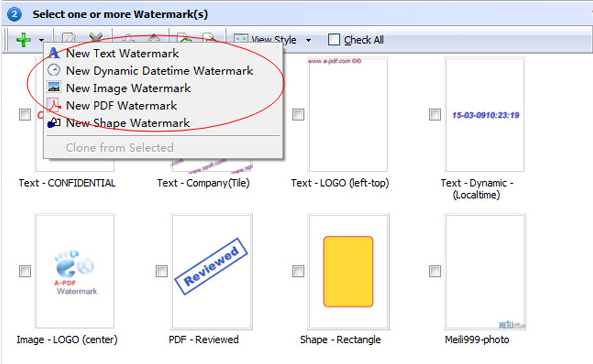Screen dimensions: 593x364
Task: Click the View Style label
Action: 274,40
